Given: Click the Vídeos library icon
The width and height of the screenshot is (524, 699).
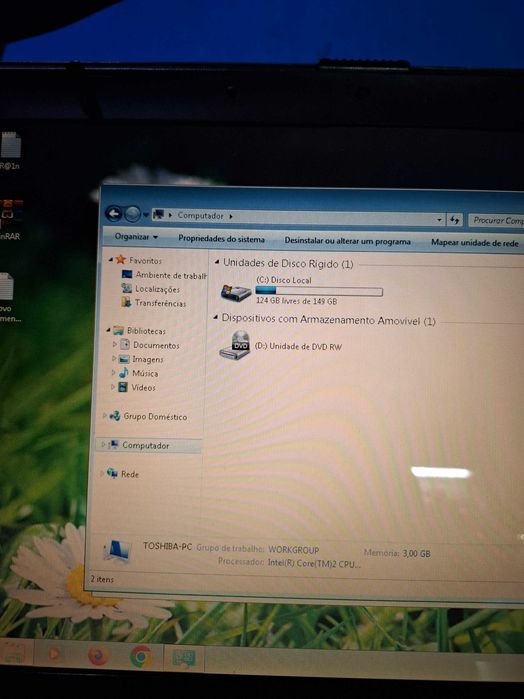Looking at the screenshot, I should [x=123, y=387].
